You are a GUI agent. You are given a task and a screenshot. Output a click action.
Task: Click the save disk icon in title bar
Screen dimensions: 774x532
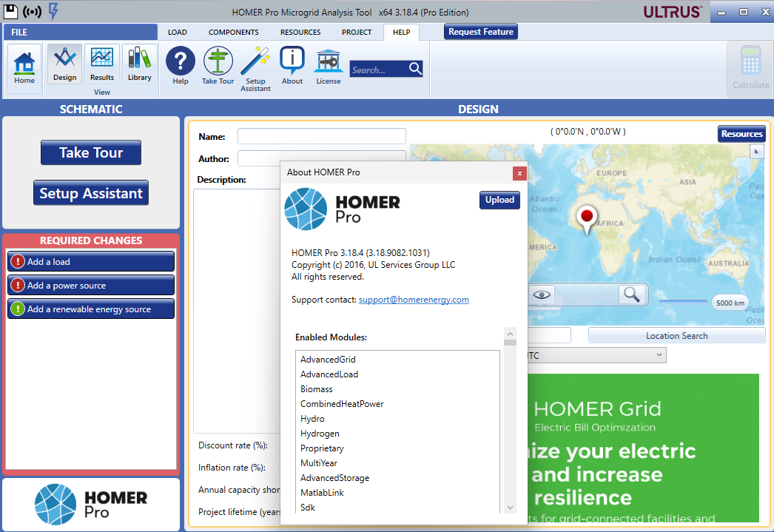(x=11, y=11)
